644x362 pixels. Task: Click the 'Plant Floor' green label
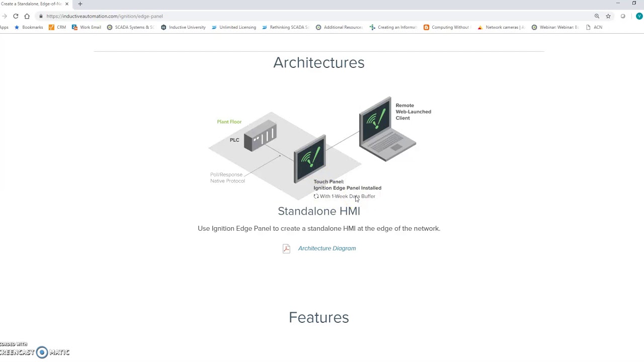click(229, 122)
